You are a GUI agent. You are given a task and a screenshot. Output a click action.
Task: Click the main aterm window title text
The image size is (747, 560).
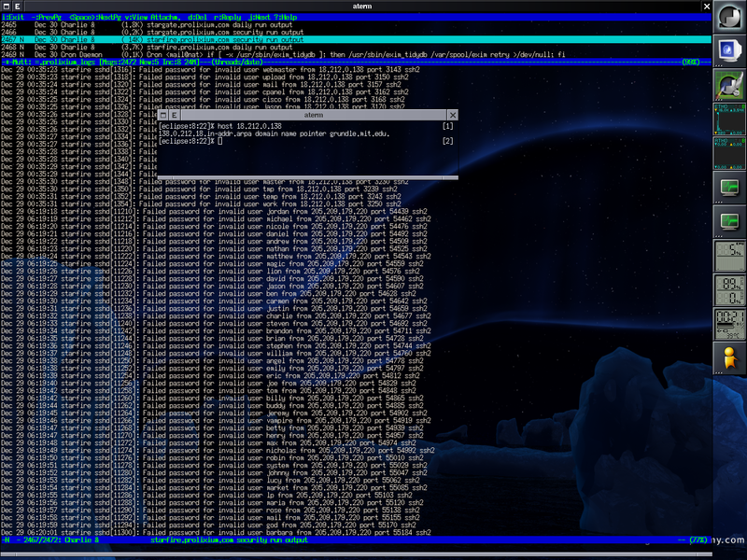click(x=362, y=7)
